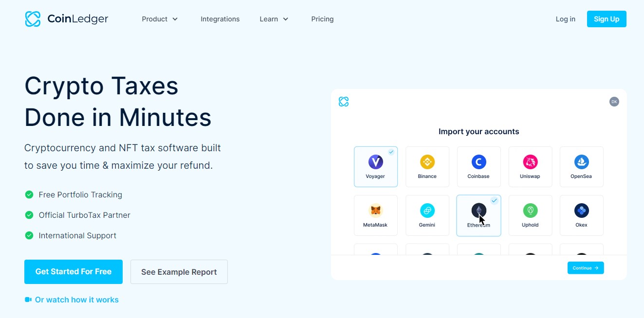Image resolution: width=644 pixels, height=318 pixels.
Task: Click the Import your accounts heading
Action: (479, 131)
